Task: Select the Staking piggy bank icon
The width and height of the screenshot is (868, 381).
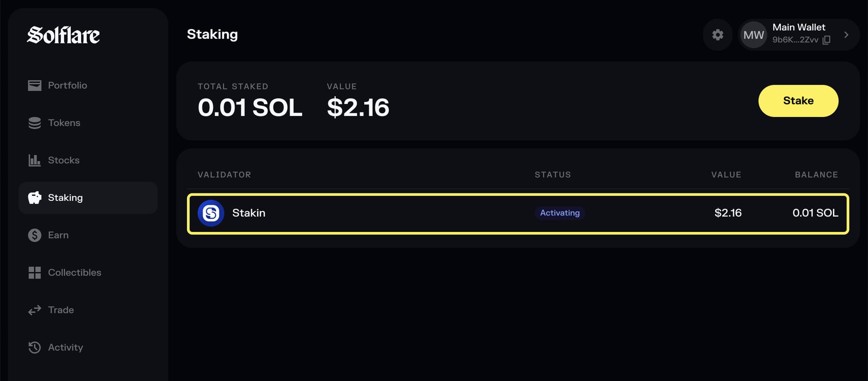Action: coord(35,198)
